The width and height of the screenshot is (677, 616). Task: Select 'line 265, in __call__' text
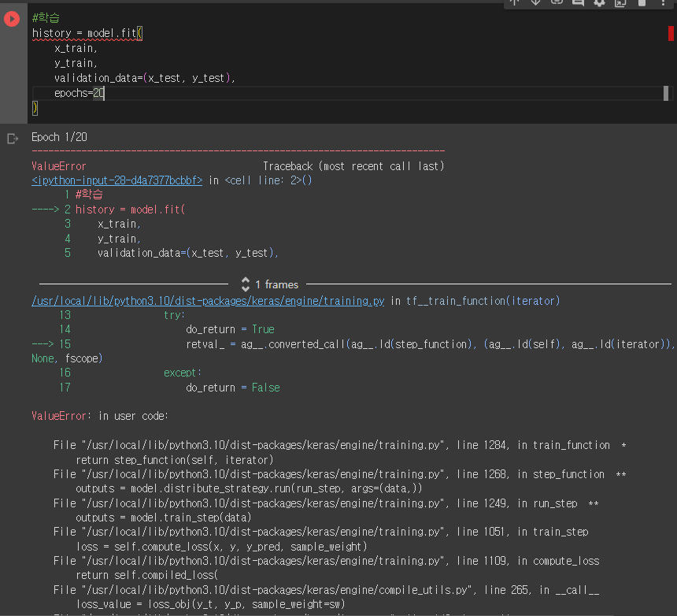542,590
